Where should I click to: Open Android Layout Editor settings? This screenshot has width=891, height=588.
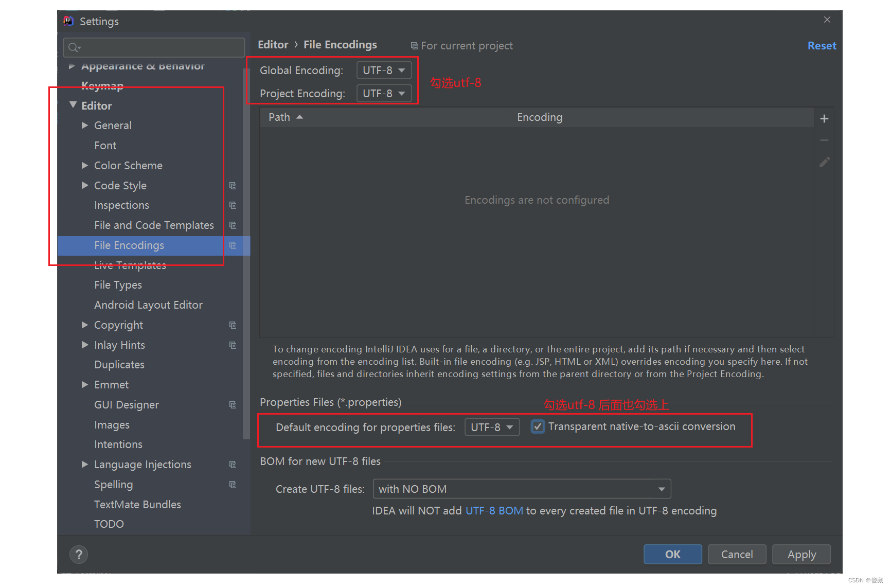pyautogui.click(x=148, y=305)
